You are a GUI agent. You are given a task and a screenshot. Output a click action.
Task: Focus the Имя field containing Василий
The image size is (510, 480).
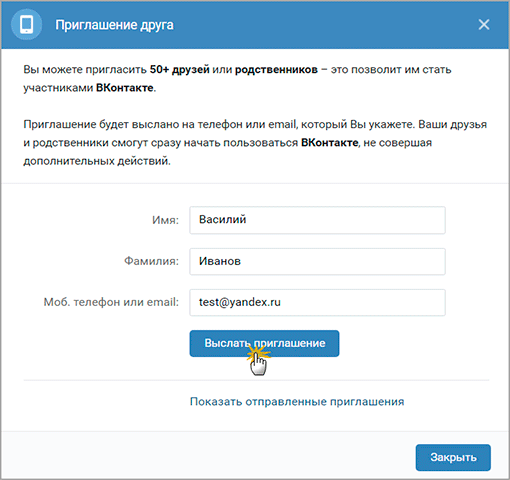317,220
